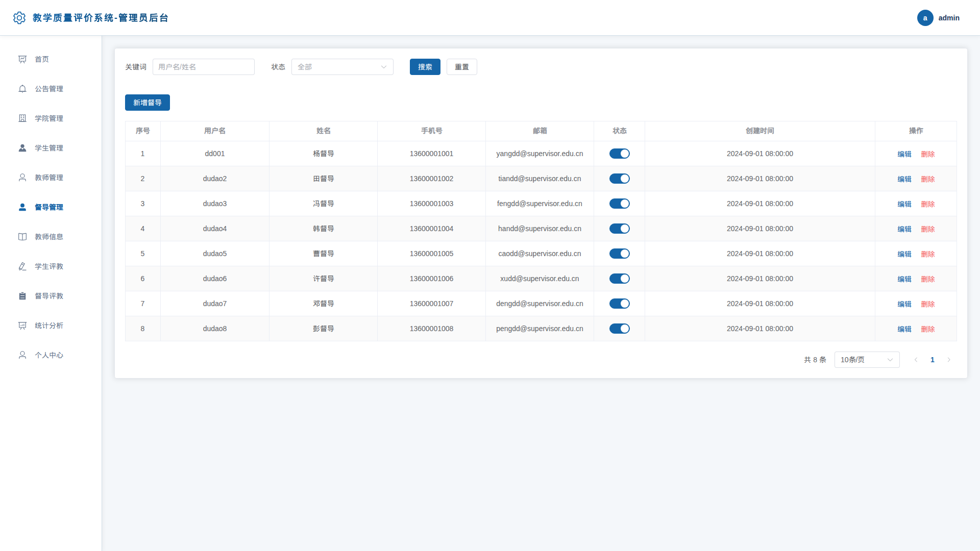Disable status switch for dudao3
The image size is (980, 551).
(x=619, y=204)
